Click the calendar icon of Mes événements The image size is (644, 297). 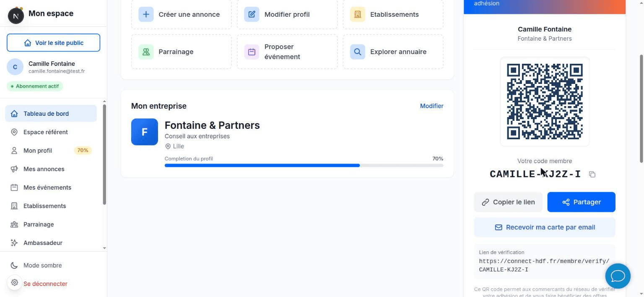coord(14,188)
